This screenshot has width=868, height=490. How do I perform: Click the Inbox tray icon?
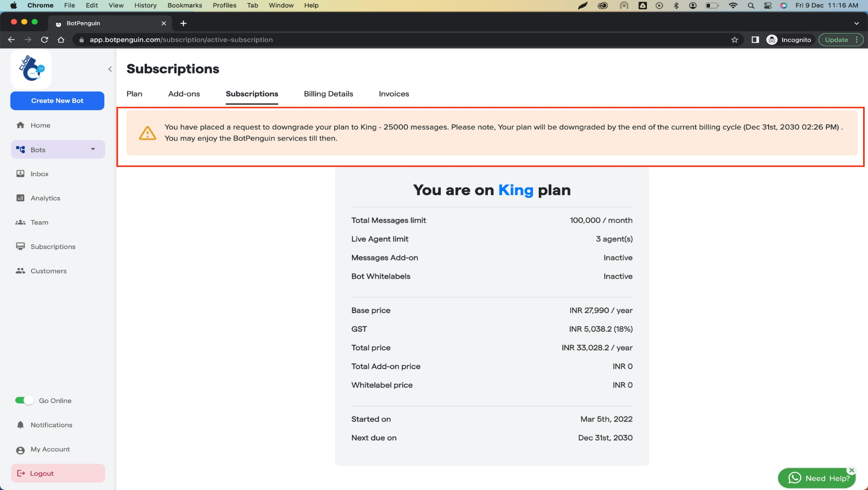pyautogui.click(x=20, y=173)
